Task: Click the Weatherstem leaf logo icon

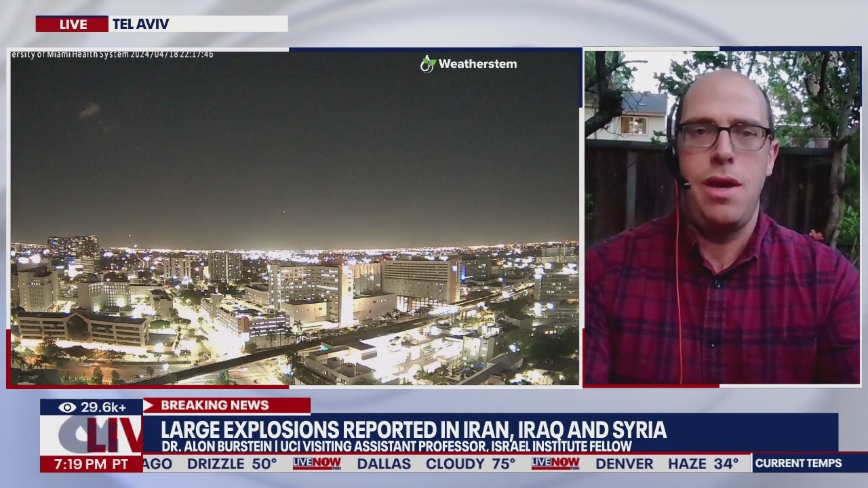Action: click(x=428, y=64)
